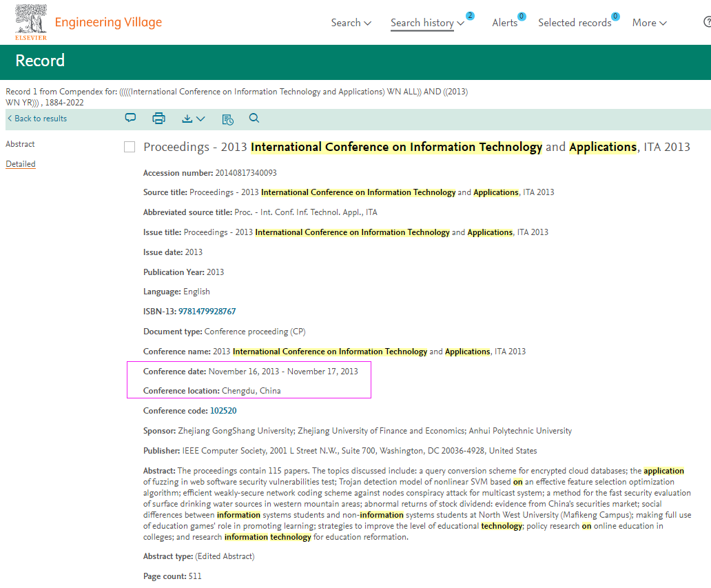Click the 'Record' page header text
Viewport: 711px width, 588px height.
(x=40, y=61)
